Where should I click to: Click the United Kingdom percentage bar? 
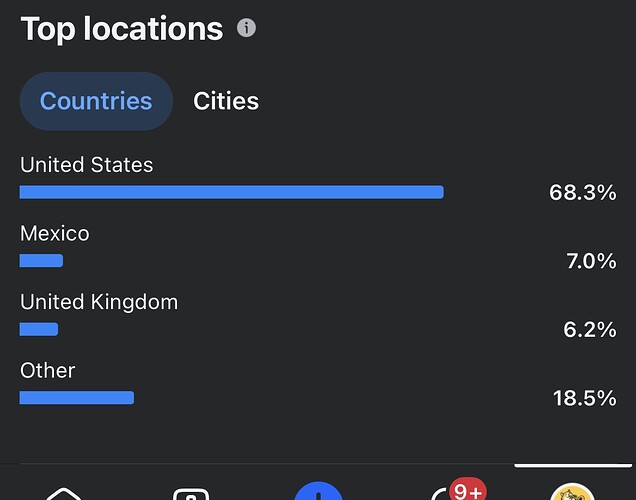(x=39, y=329)
